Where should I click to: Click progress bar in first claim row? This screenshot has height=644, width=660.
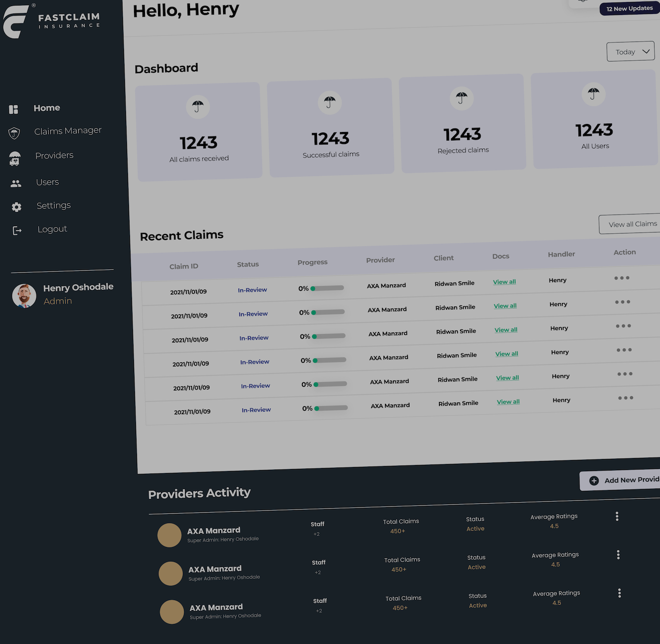(327, 288)
